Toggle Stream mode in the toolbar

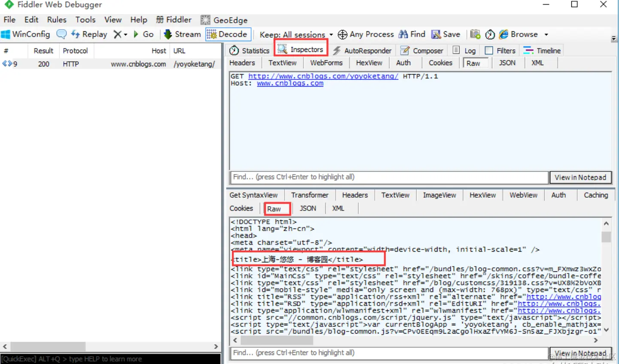click(x=182, y=34)
